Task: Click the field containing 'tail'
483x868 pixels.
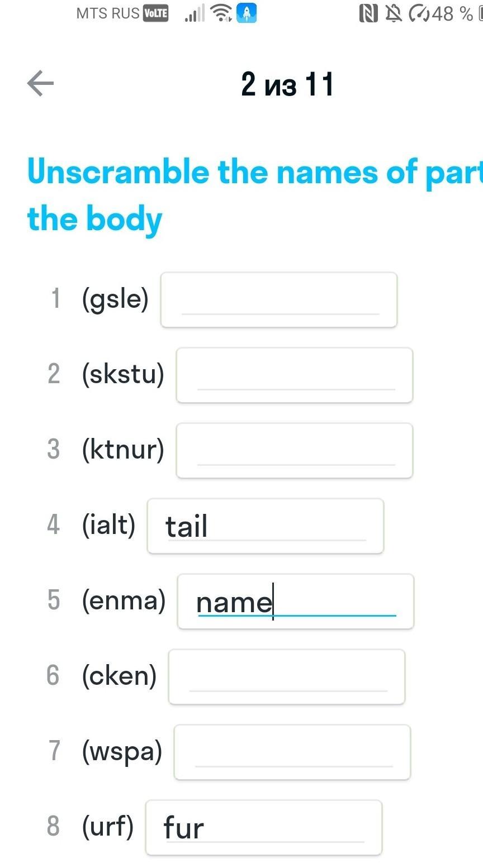Action: pos(266,526)
